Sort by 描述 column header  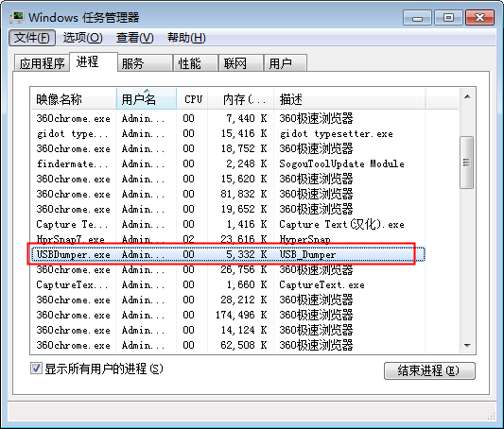(x=350, y=99)
